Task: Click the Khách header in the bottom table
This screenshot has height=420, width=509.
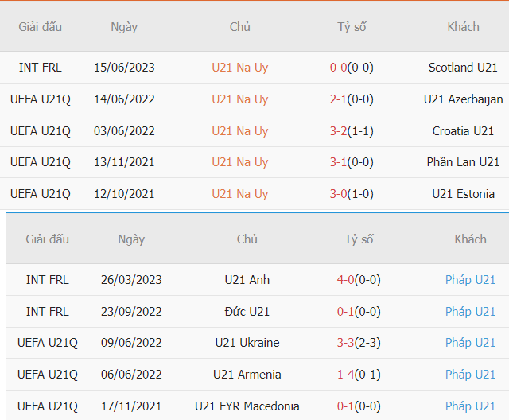Action: (x=470, y=239)
